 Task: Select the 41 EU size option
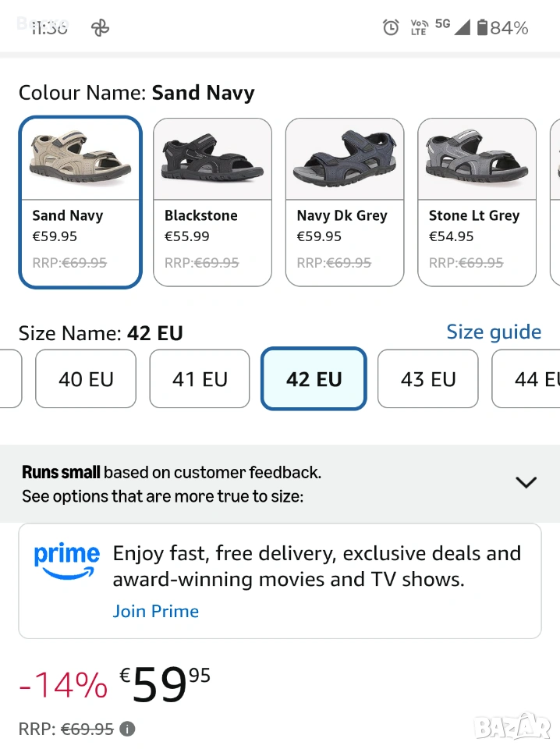(200, 379)
